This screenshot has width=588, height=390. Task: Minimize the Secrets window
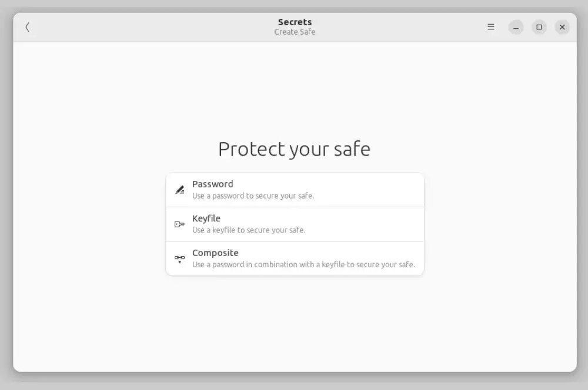(x=516, y=27)
